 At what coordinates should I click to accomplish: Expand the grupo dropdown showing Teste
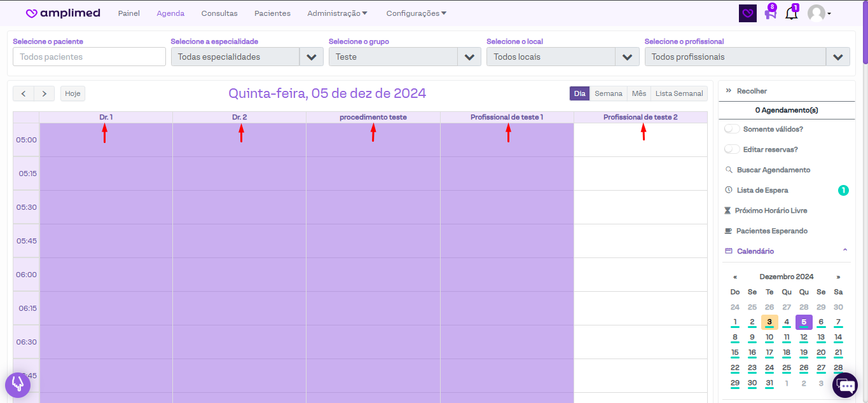469,57
